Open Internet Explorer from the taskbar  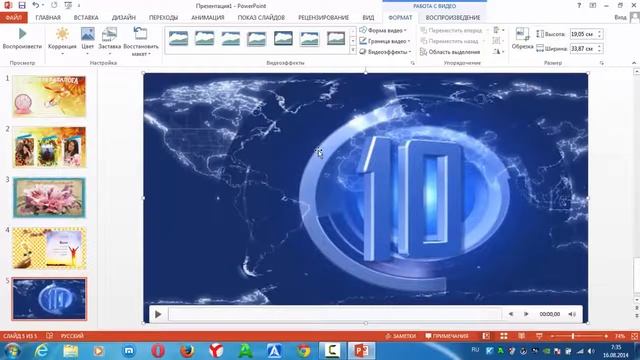pos(41,351)
